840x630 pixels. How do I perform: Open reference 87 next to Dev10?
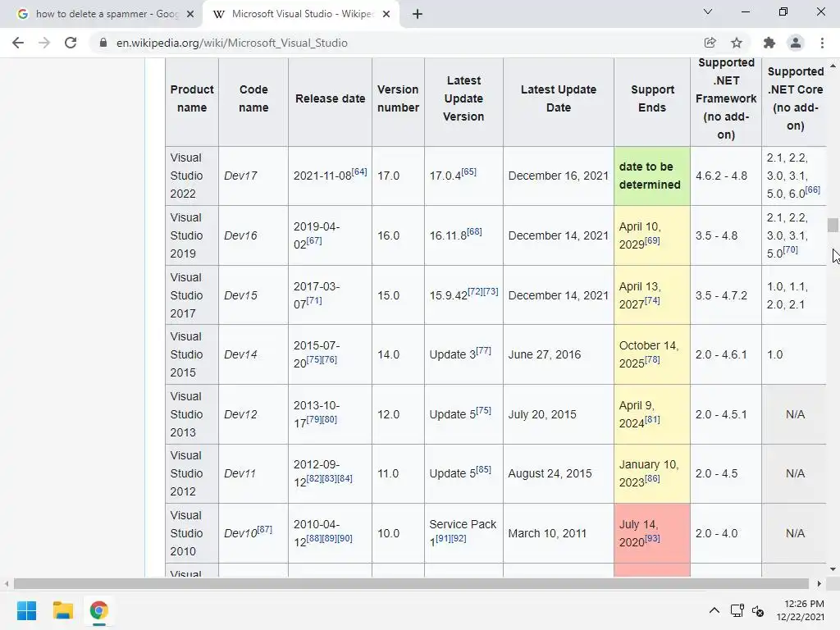(x=265, y=529)
